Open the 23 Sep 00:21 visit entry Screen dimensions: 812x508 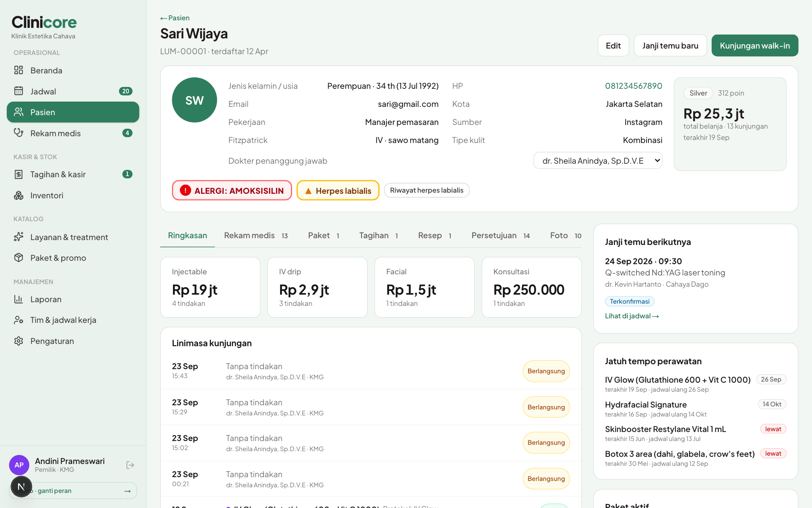pos(371,479)
